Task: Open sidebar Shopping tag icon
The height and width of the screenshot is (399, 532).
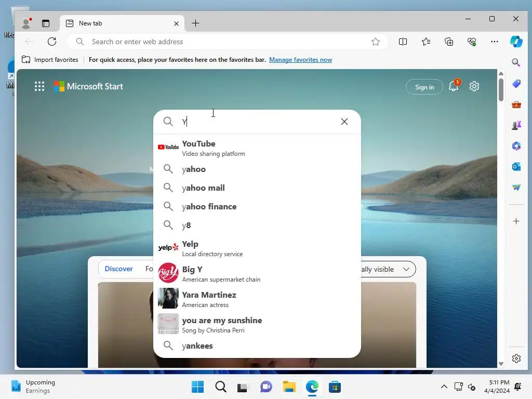Action: coord(516,84)
